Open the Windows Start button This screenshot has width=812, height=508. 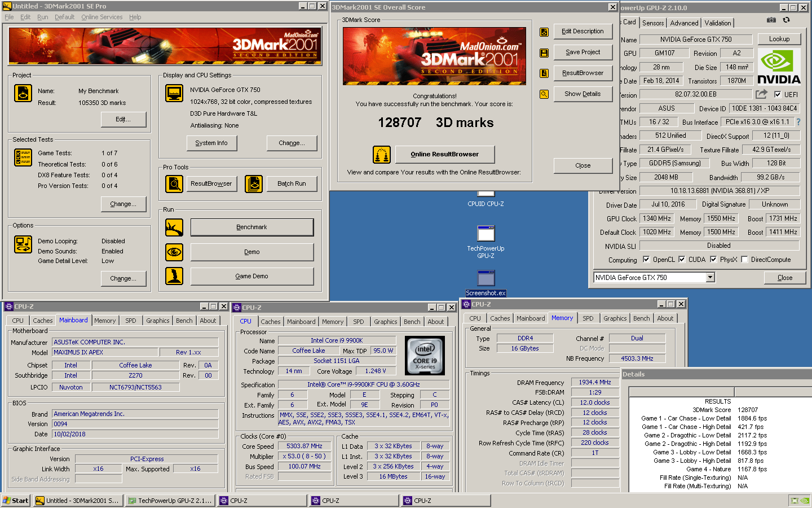pos(16,500)
